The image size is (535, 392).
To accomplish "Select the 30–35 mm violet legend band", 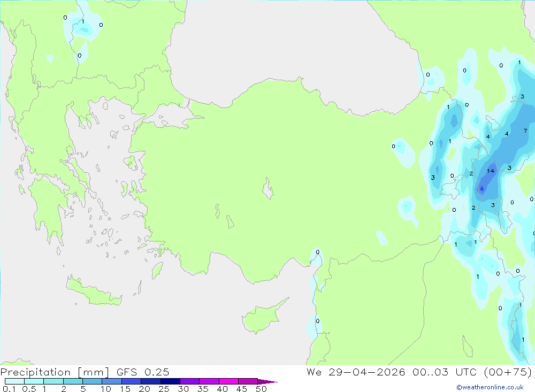I will [190, 381].
